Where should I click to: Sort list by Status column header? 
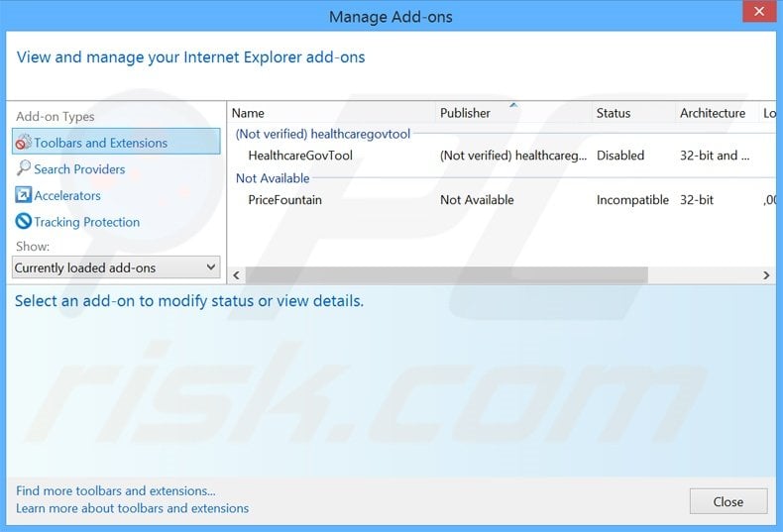click(633, 113)
